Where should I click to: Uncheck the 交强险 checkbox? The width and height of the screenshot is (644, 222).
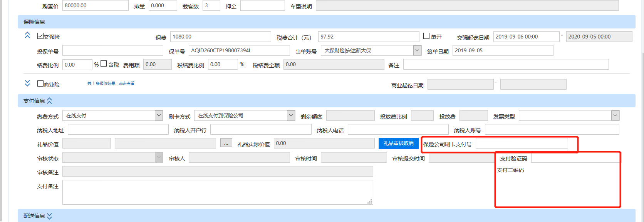point(40,36)
